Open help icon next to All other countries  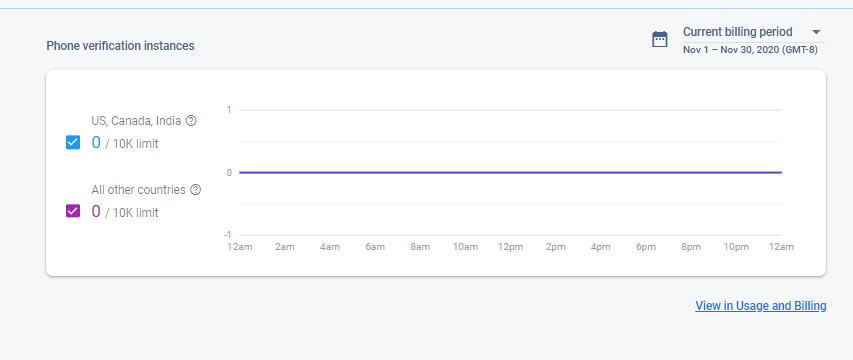196,190
